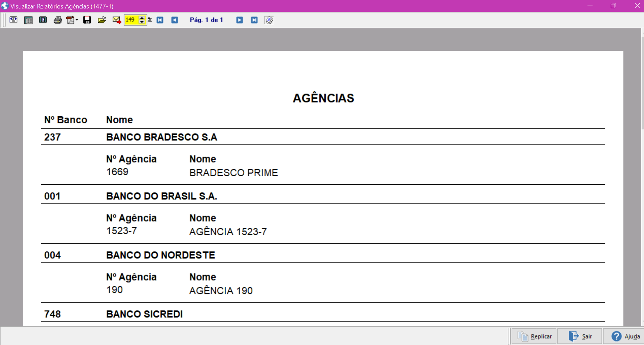Increase zoom with the up stepper arrow
The image size is (644, 345).
(x=142, y=18)
